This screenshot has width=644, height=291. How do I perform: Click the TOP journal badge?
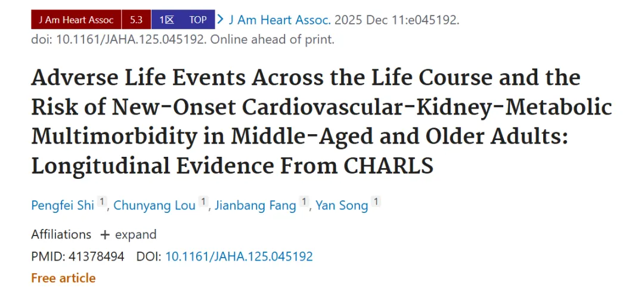pyautogui.click(x=199, y=20)
